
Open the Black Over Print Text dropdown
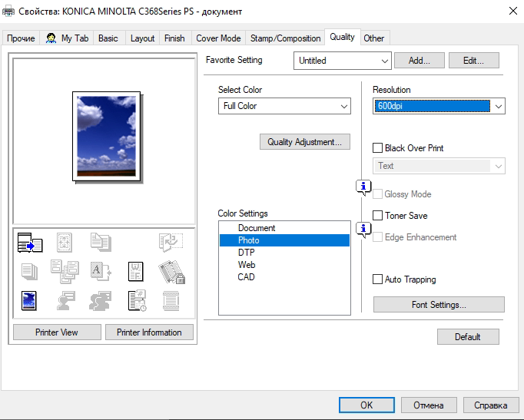(x=439, y=166)
